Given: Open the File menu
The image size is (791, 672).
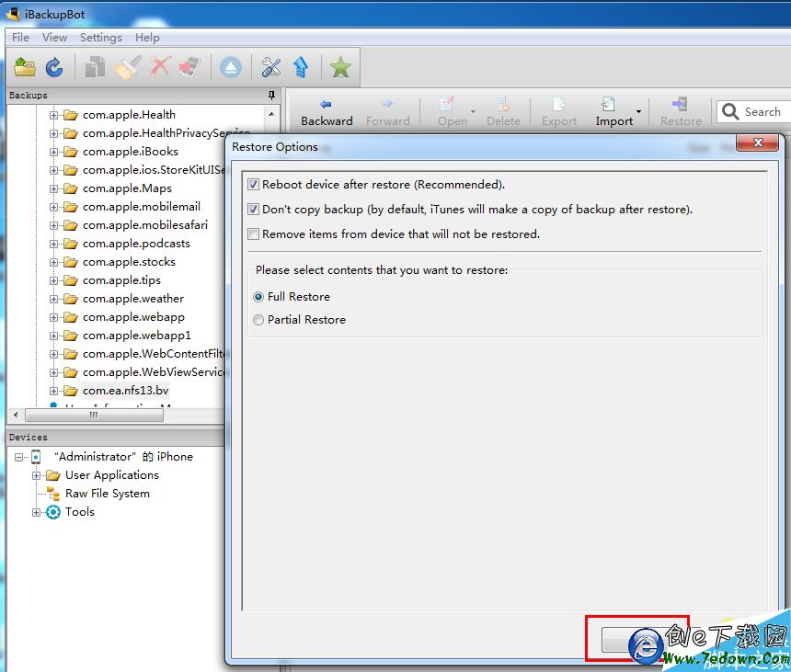Looking at the screenshot, I should (20, 38).
